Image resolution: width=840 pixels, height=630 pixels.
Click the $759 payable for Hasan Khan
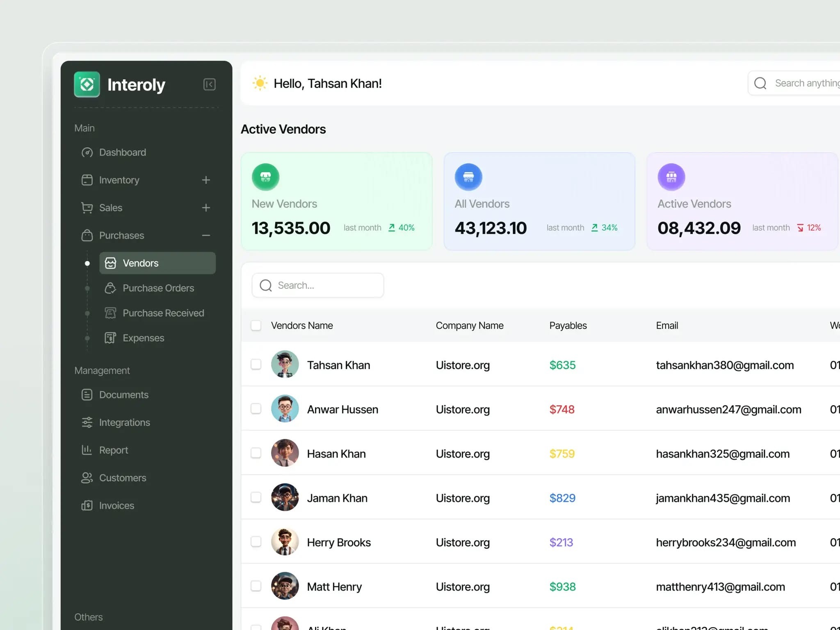click(x=562, y=454)
